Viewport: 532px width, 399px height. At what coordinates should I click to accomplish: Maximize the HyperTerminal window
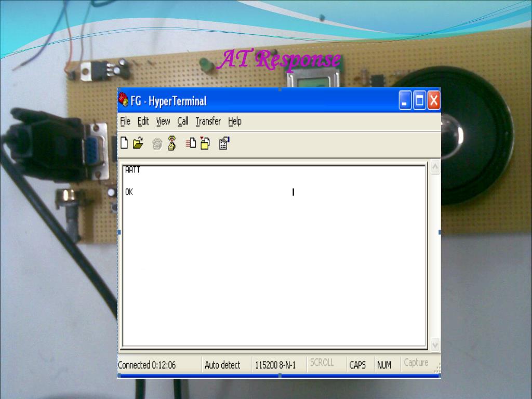(x=419, y=100)
